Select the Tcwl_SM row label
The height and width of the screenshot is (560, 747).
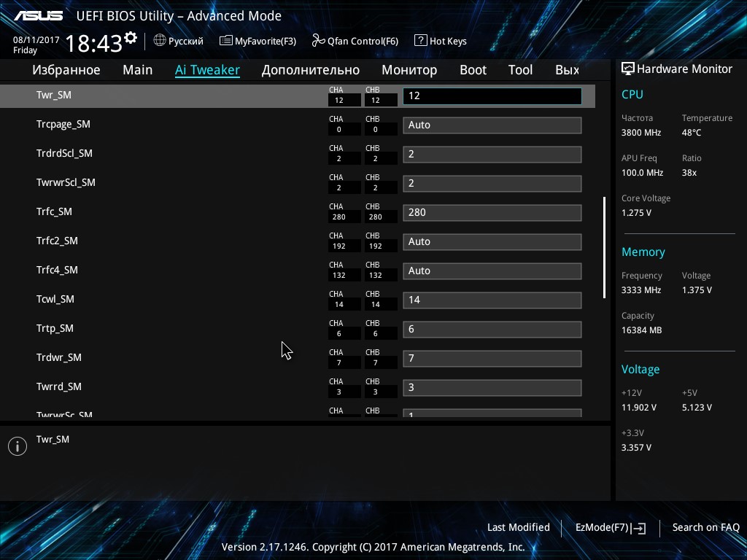(x=55, y=299)
